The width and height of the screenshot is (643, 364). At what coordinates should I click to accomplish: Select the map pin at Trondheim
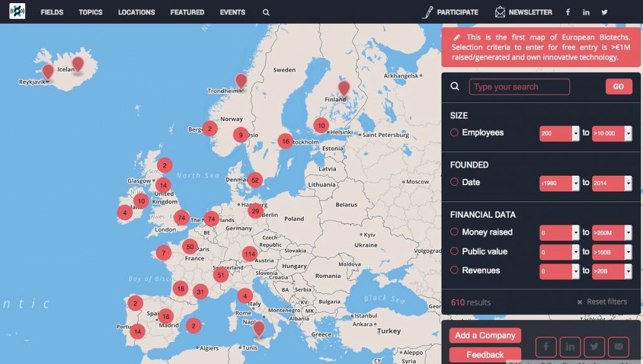tap(241, 81)
